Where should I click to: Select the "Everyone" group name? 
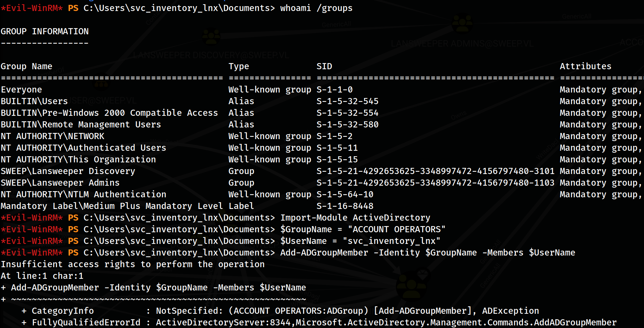coord(21,90)
